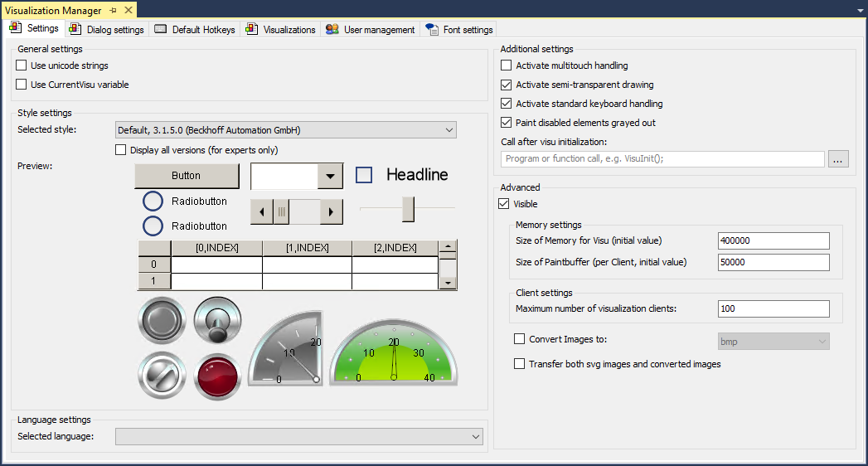Click row header 1 in preview table
Image resolution: width=868 pixels, height=466 pixels.
tap(154, 281)
